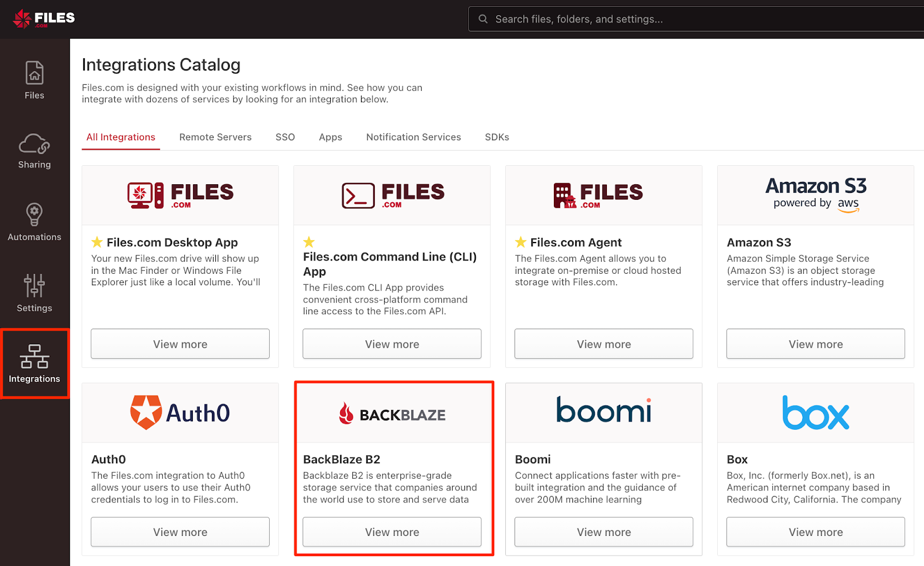
Task: Click the star above Files.com Command Line
Action: [x=309, y=242]
